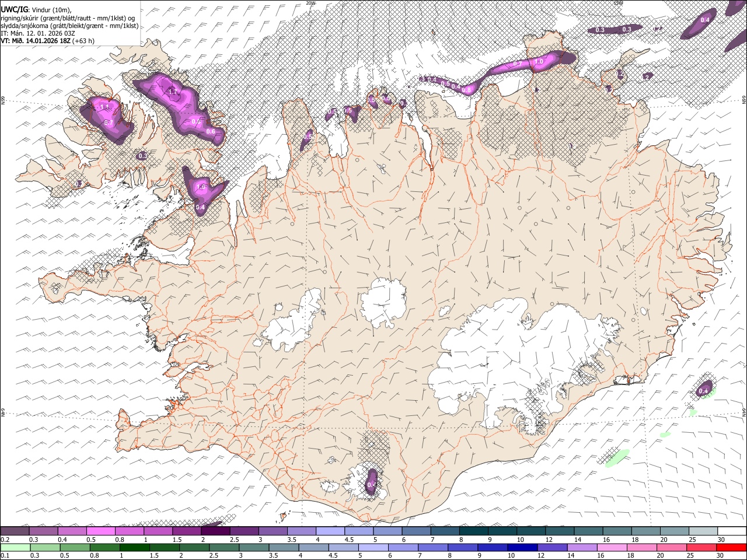Pick the white swatch ending the upper legend row
The width and height of the screenshot is (747, 560).
(732, 531)
